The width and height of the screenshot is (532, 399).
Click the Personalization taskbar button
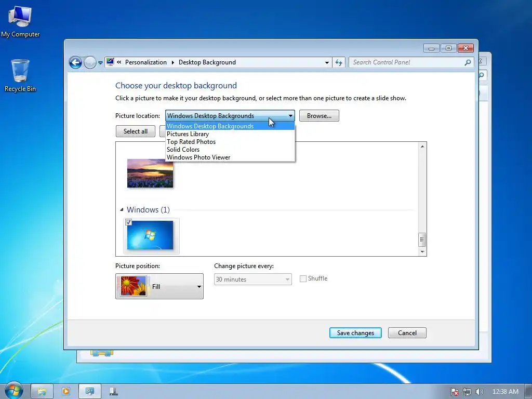click(x=90, y=391)
